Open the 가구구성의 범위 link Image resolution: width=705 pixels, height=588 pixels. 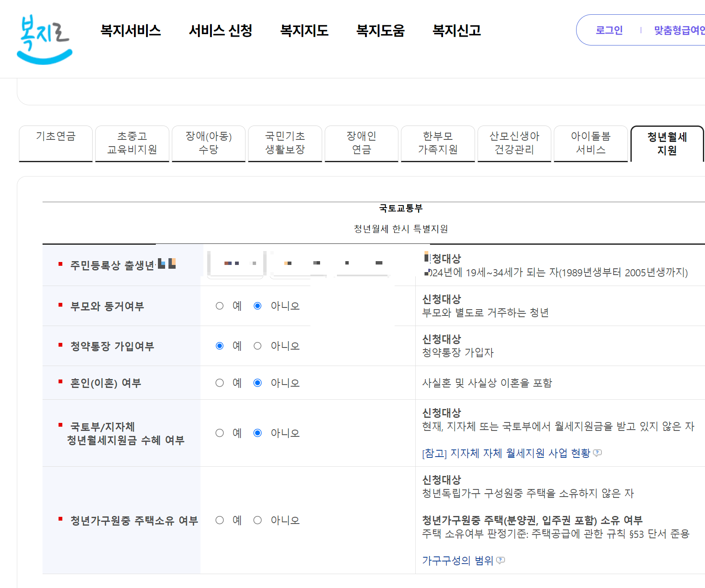click(x=458, y=561)
